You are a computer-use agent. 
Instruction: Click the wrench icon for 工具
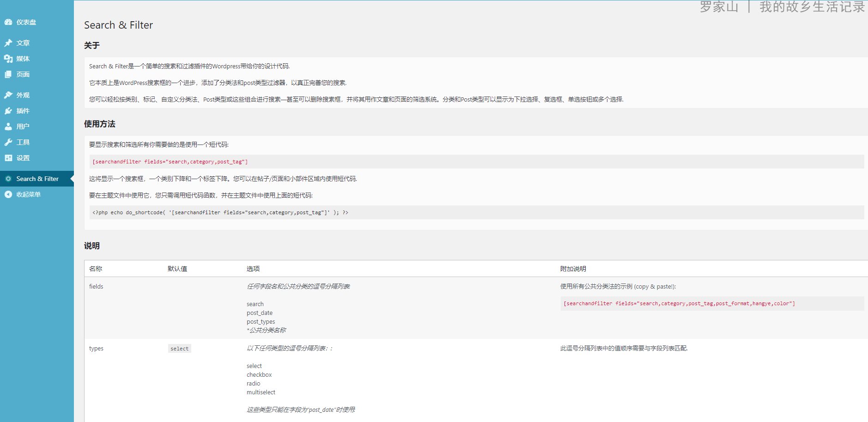coord(8,142)
